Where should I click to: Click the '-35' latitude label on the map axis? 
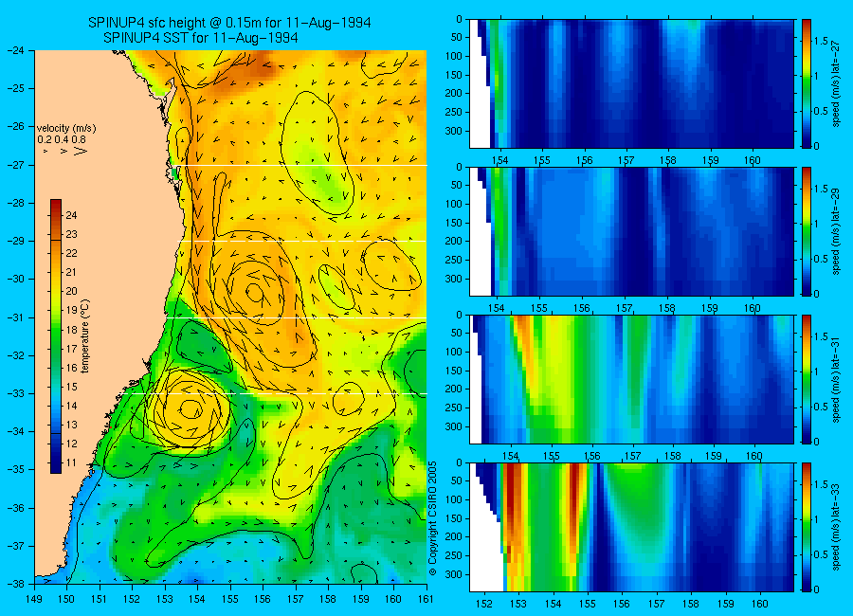(16, 469)
